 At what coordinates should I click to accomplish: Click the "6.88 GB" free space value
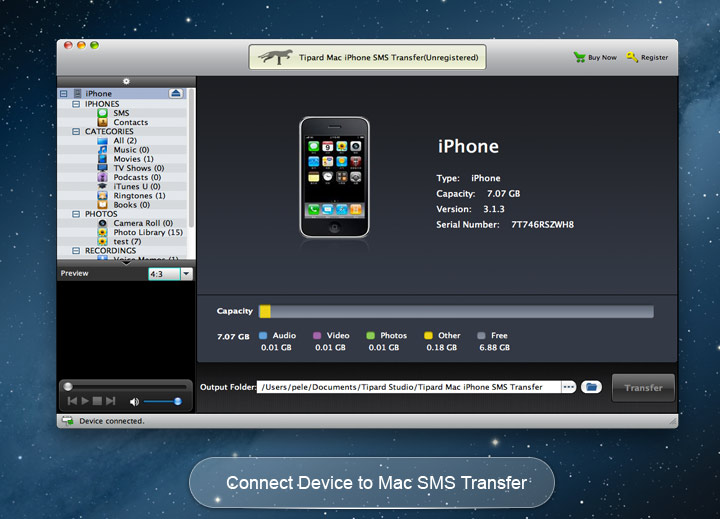coord(495,348)
